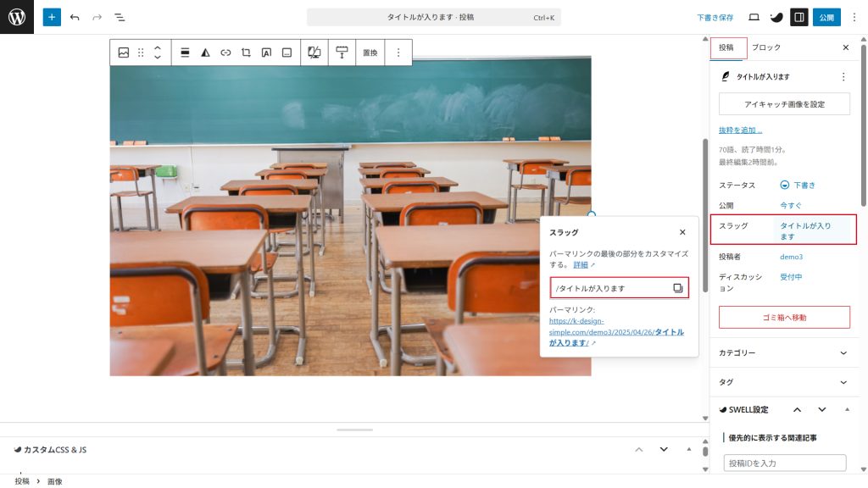Click the insert link icon on image toolbar
Viewport: 868px width, 488px height.
point(225,53)
